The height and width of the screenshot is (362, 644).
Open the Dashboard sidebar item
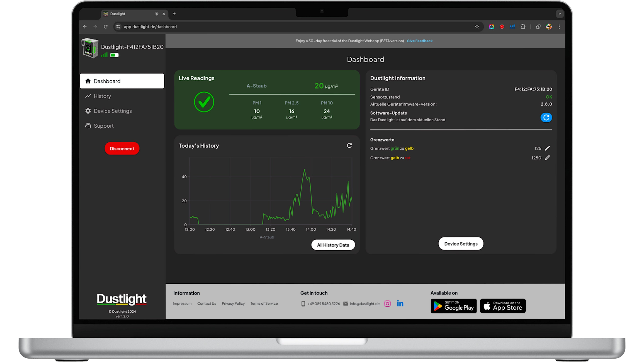click(x=122, y=81)
